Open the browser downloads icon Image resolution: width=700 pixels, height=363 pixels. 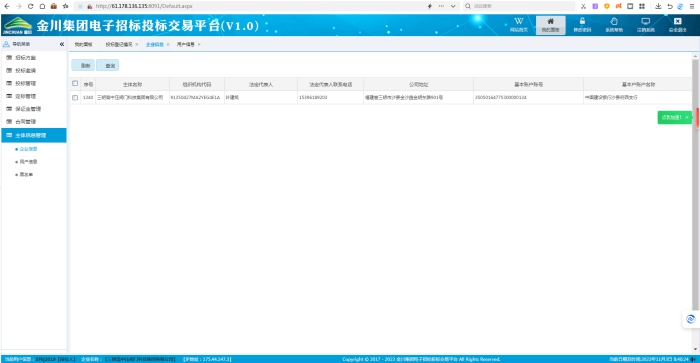(658, 6)
